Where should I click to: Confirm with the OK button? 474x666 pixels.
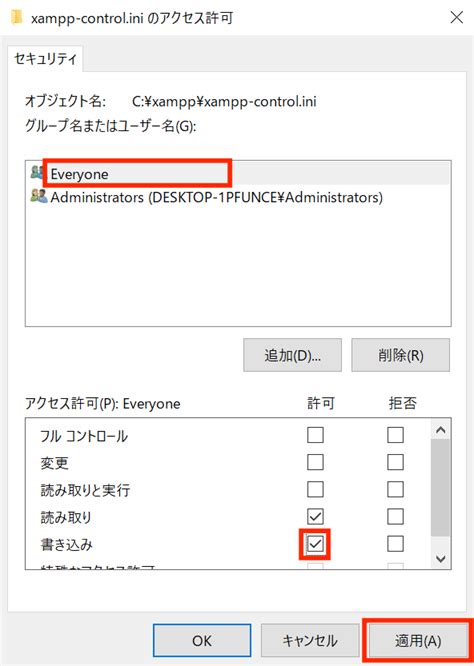tap(202, 640)
